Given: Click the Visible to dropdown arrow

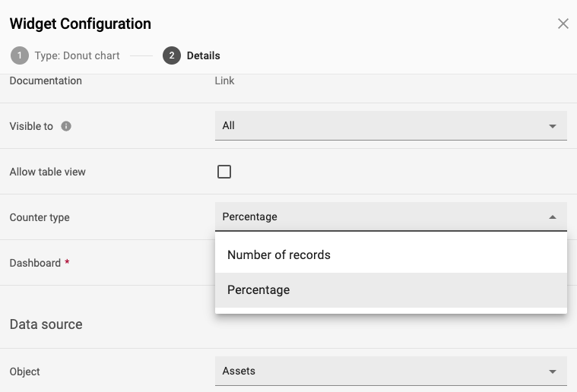Looking at the screenshot, I should (553, 126).
